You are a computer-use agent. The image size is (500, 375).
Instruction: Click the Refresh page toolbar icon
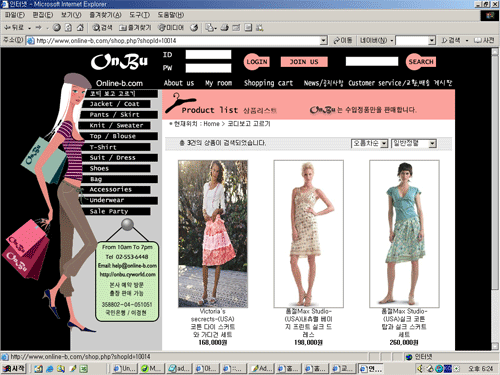(68, 28)
